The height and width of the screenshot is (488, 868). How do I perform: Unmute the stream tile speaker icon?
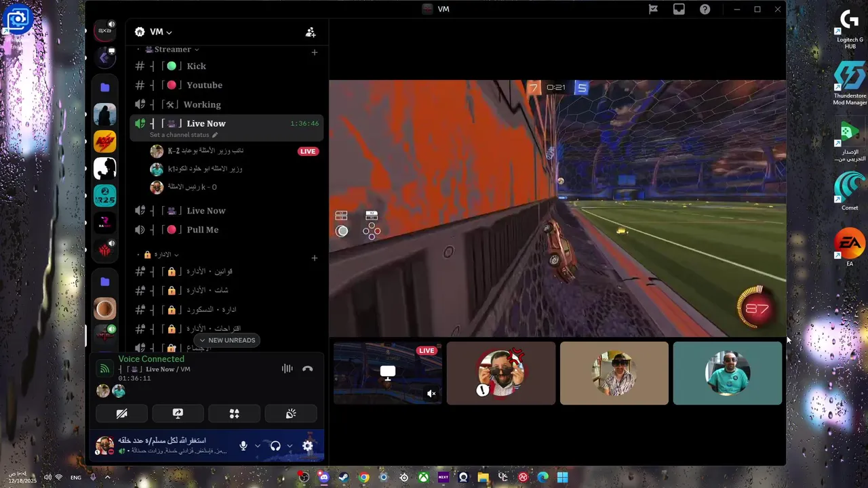(x=431, y=393)
